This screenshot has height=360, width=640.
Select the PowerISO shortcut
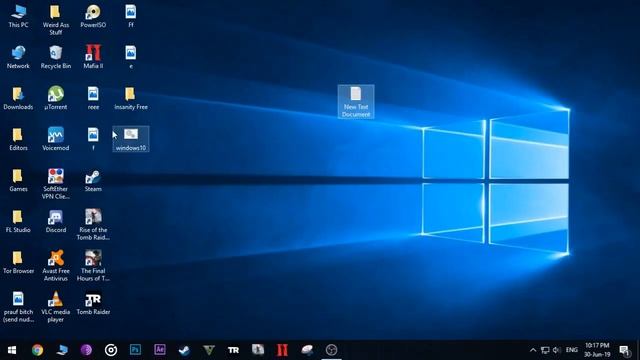pyautogui.click(x=93, y=16)
